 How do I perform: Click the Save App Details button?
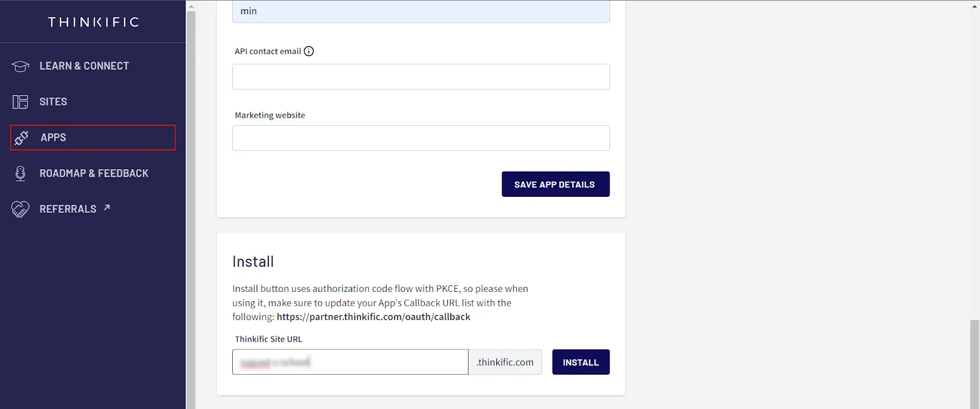pos(555,184)
